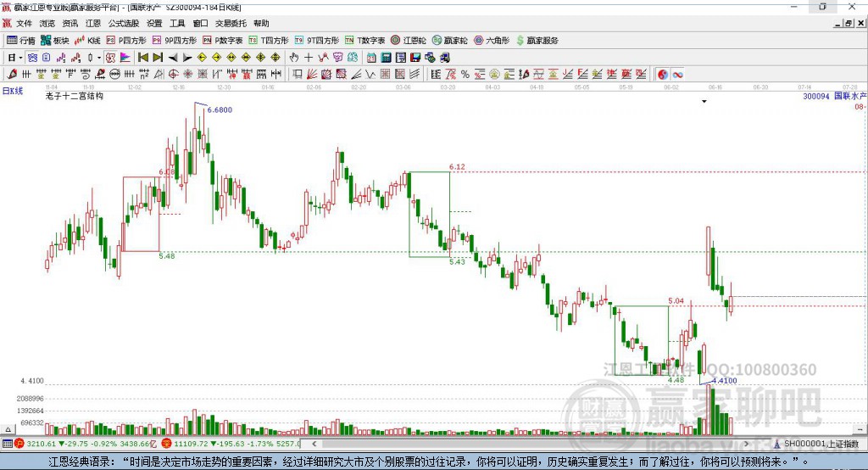
Task: Click SH000001 上证指数 status entry
Action: tap(821, 444)
